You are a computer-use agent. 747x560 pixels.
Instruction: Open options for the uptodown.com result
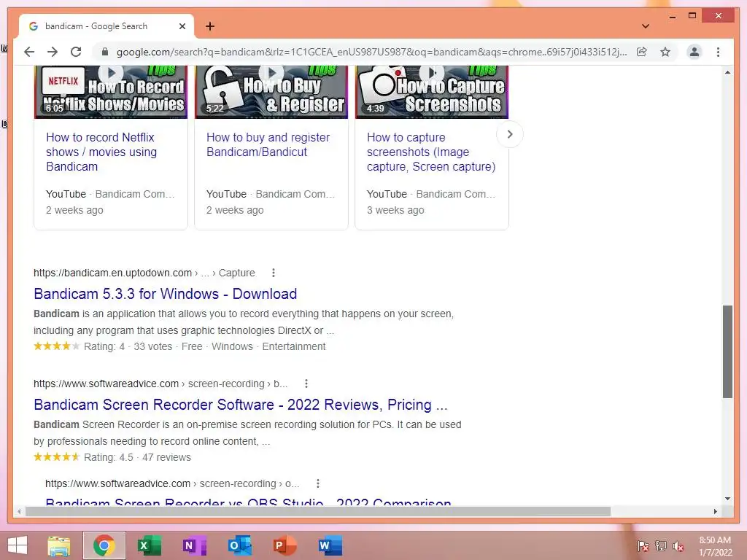[274, 273]
